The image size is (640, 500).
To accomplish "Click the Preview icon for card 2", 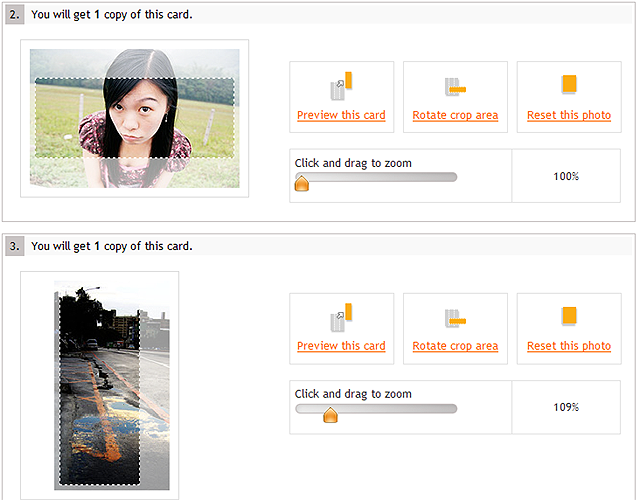I will tap(341, 86).
